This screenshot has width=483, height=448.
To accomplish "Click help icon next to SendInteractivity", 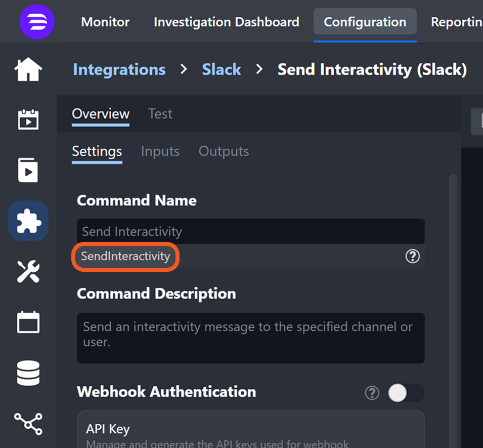I will coord(412,257).
